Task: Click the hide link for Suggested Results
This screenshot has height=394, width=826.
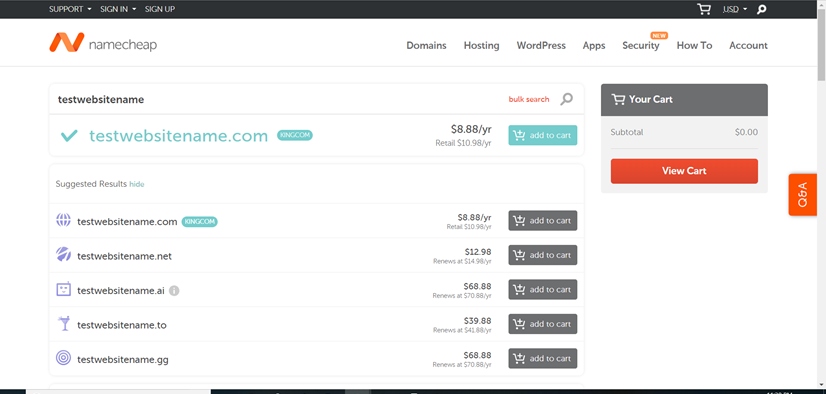Action: (x=137, y=184)
